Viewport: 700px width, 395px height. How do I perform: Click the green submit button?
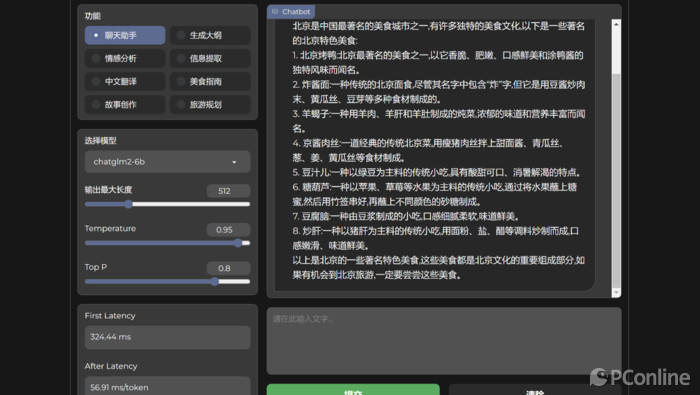[353, 390]
